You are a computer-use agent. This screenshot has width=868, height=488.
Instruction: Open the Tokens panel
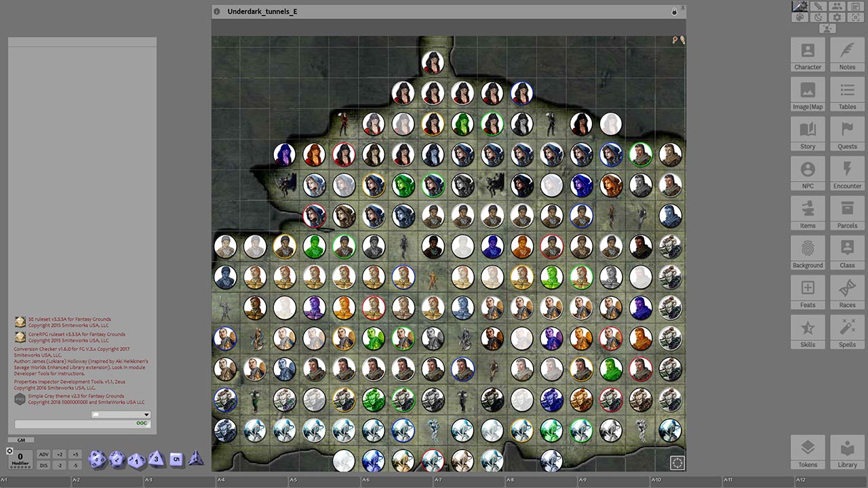coord(808,452)
